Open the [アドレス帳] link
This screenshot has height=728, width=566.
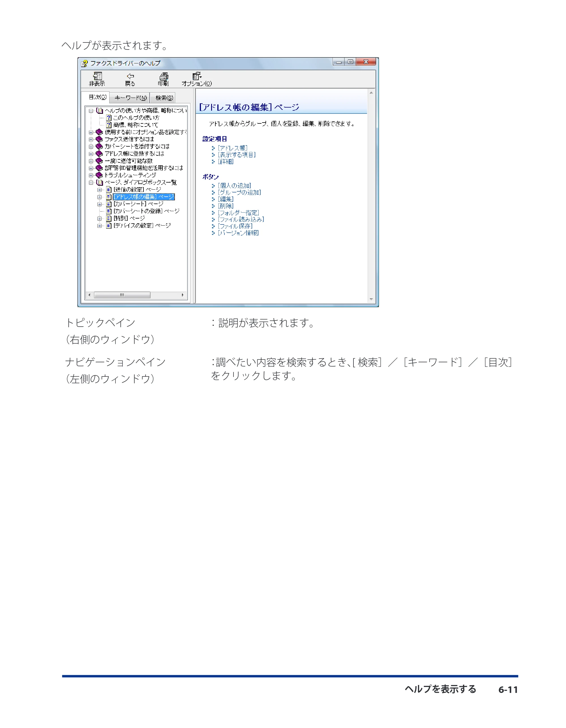(x=233, y=148)
